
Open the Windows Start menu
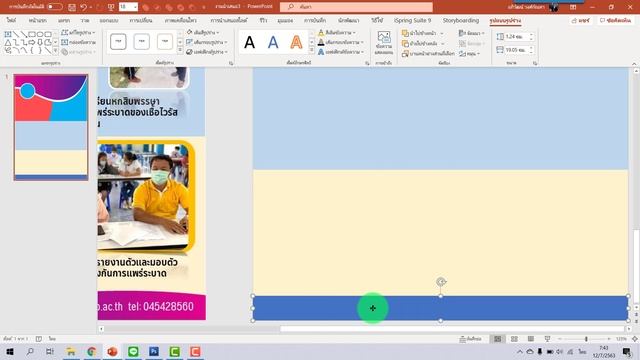tap(9, 351)
